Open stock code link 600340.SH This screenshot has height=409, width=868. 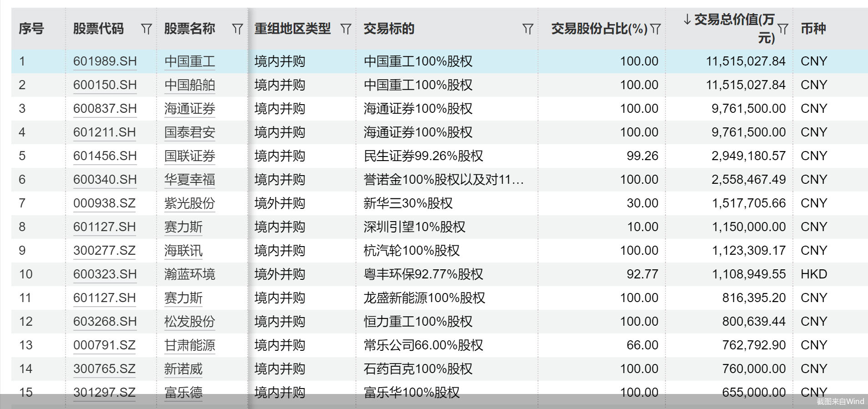(x=105, y=180)
